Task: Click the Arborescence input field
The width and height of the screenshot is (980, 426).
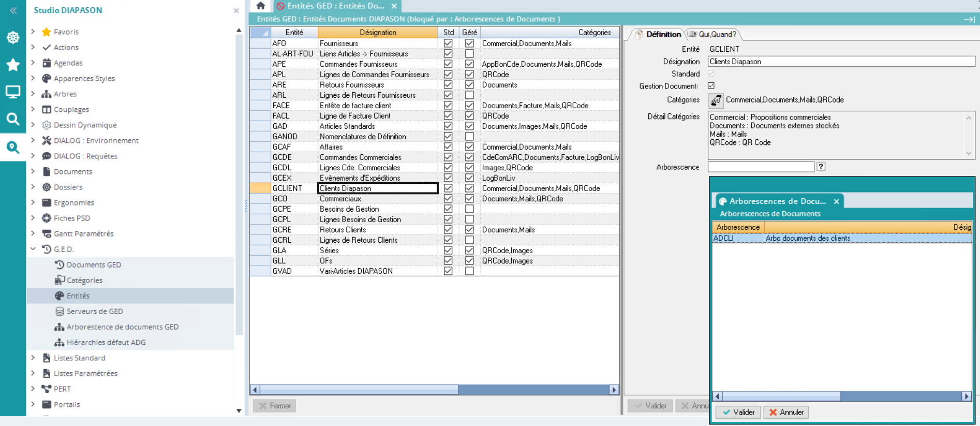Action: (761, 167)
